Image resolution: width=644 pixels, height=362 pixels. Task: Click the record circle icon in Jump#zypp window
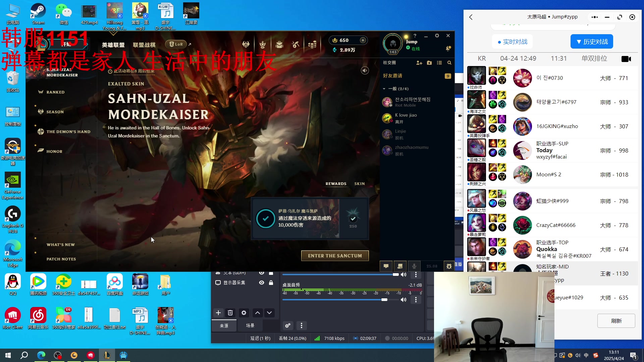pyautogui.click(x=632, y=17)
